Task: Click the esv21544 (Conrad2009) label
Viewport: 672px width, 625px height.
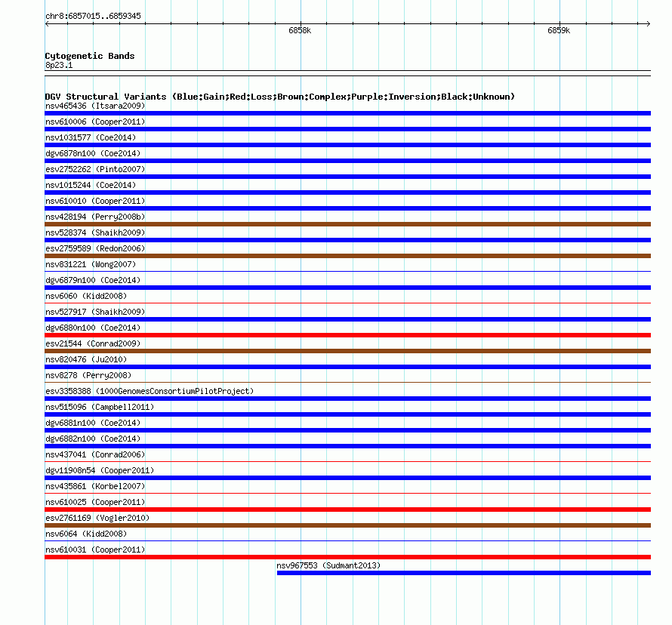Action: tap(93, 343)
